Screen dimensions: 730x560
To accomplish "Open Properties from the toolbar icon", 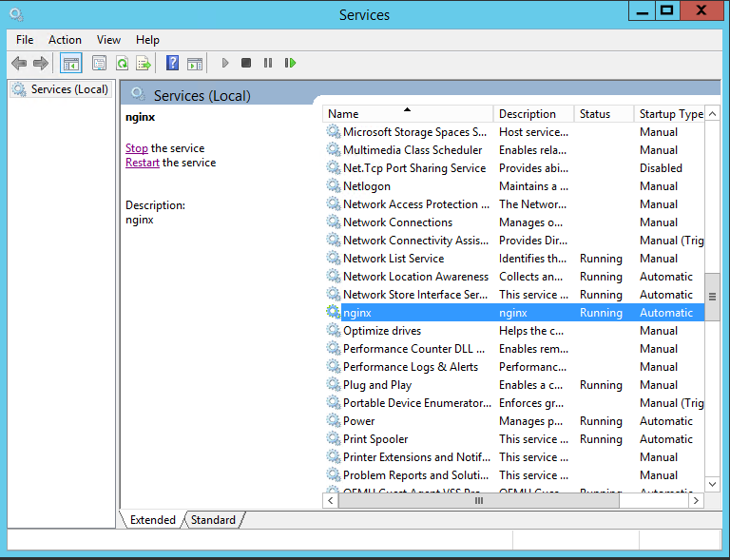I will 99,63.
